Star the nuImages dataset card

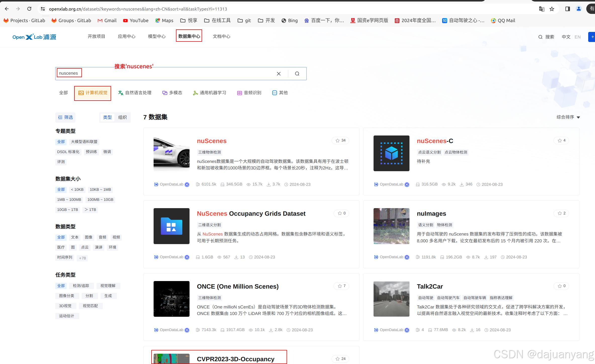click(561, 213)
